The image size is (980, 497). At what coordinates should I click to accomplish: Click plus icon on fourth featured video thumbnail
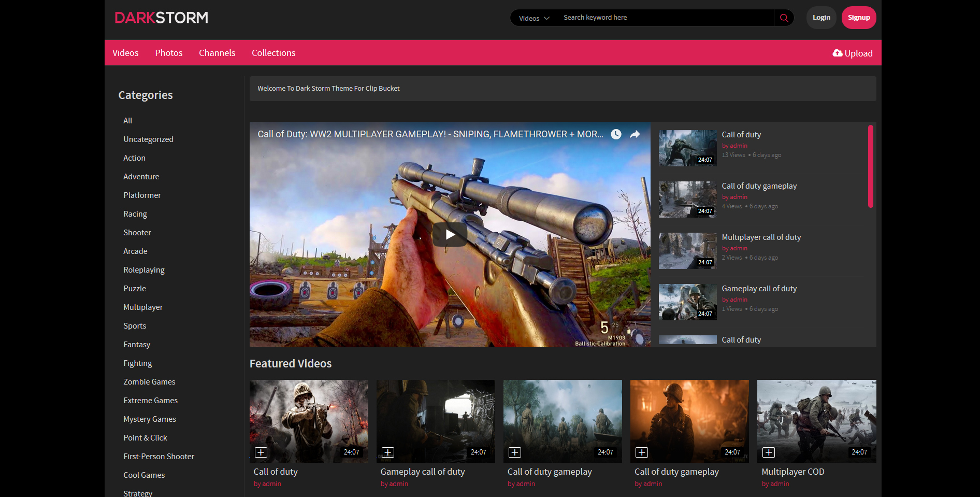point(642,452)
